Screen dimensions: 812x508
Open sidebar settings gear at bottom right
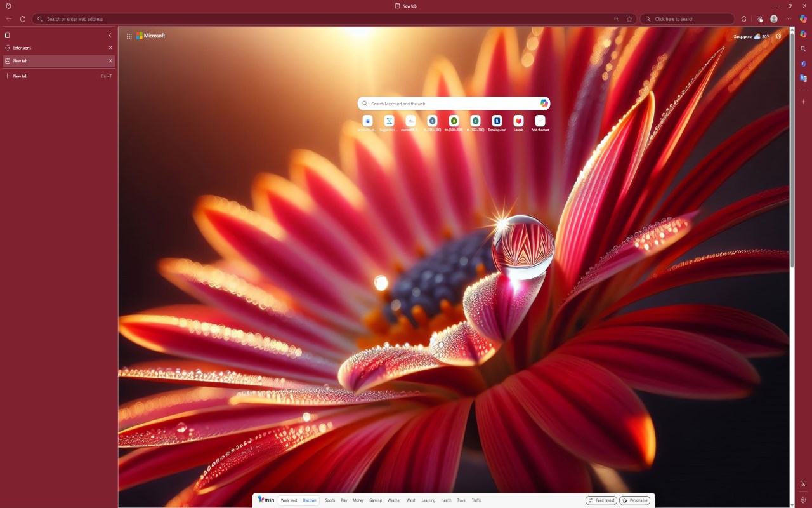(803, 500)
